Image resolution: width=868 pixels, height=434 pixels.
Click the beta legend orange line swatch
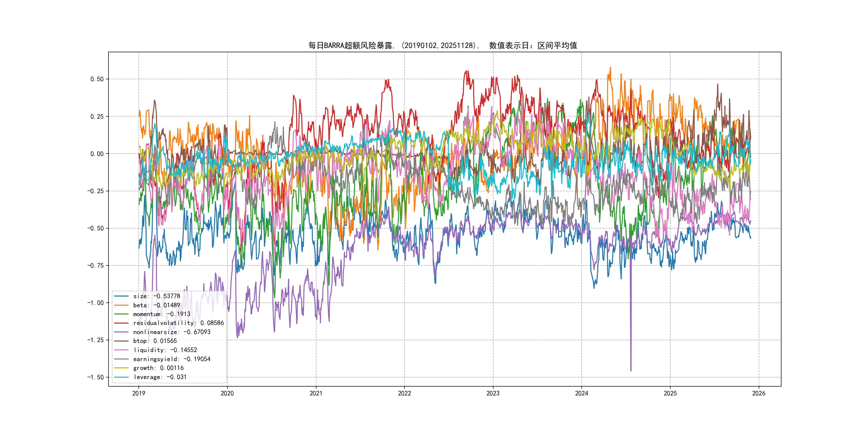[x=121, y=305]
